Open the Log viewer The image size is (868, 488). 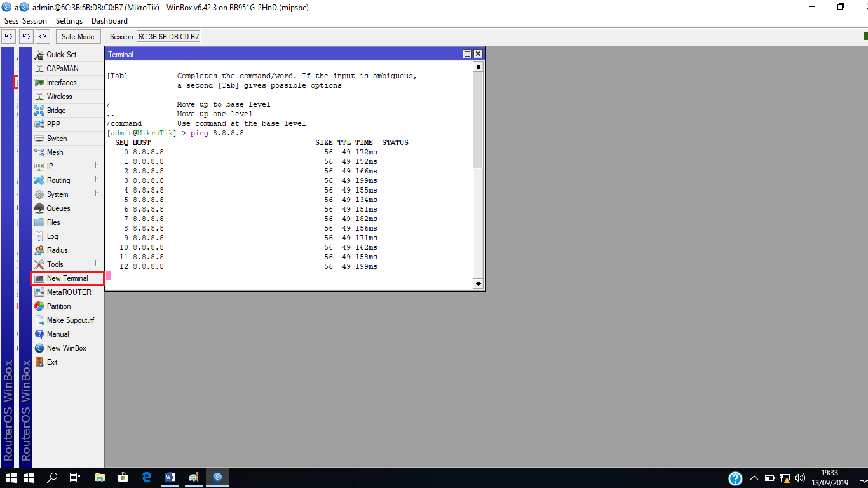coord(68,236)
